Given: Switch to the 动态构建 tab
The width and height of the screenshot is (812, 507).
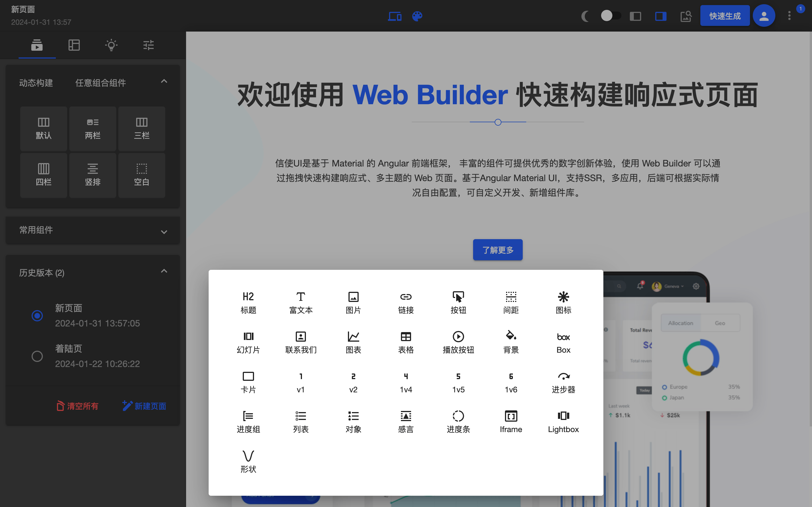Looking at the screenshot, I should click(36, 83).
